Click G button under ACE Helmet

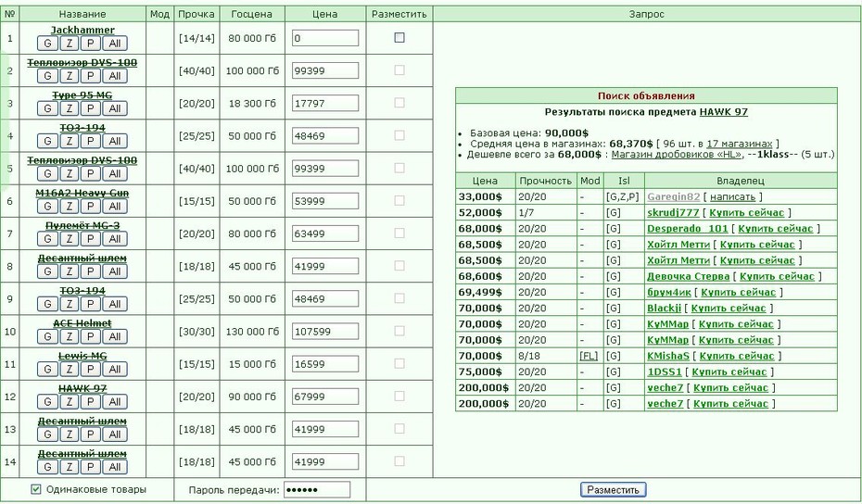48,336
